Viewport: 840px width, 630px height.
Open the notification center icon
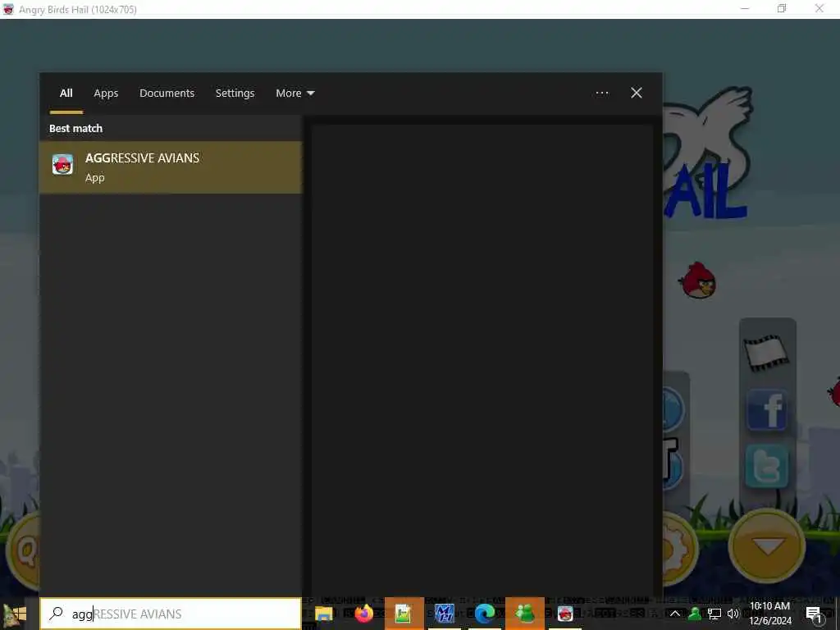814,614
